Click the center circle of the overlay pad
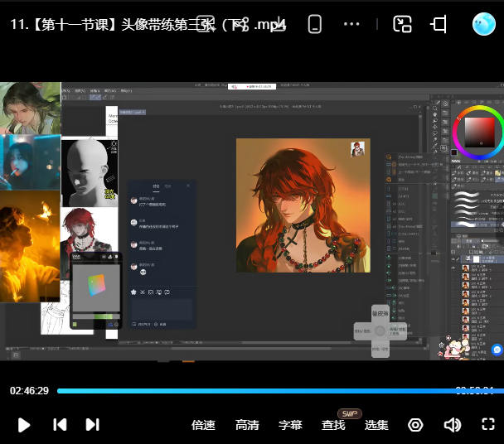Image resolution: width=504 pixels, height=444 pixels. tap(380, 331)
